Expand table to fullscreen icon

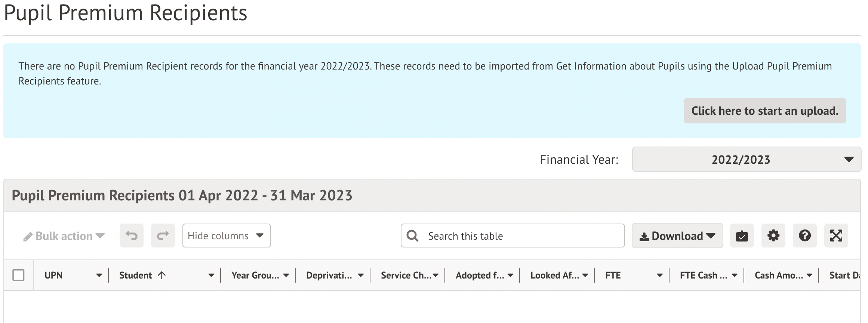tap(836, 236)
